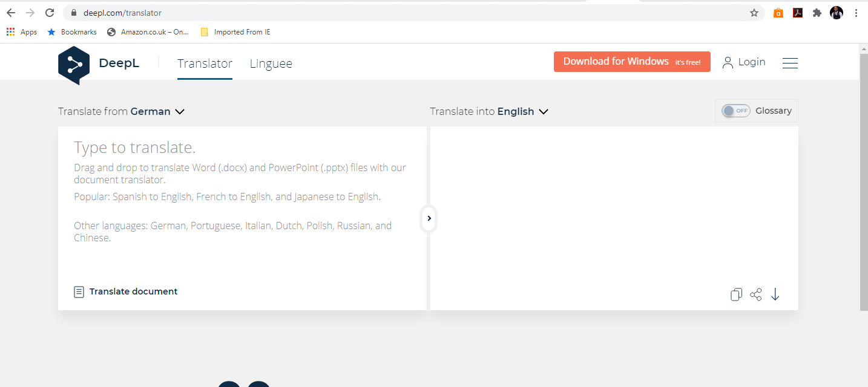The width and height of the screenshot is (868, 387).
Task: Click the DeepL brand name text
Action: coord(119,63)
